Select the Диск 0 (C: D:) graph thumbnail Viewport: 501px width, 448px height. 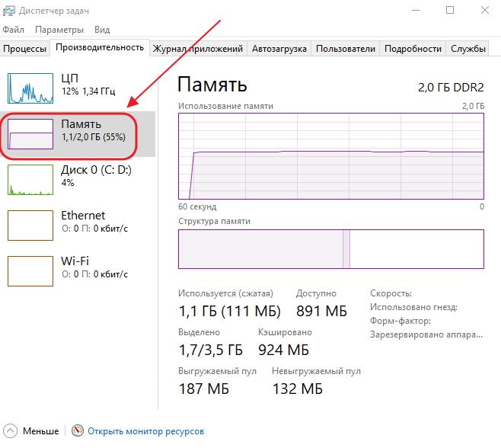(30, 180)
